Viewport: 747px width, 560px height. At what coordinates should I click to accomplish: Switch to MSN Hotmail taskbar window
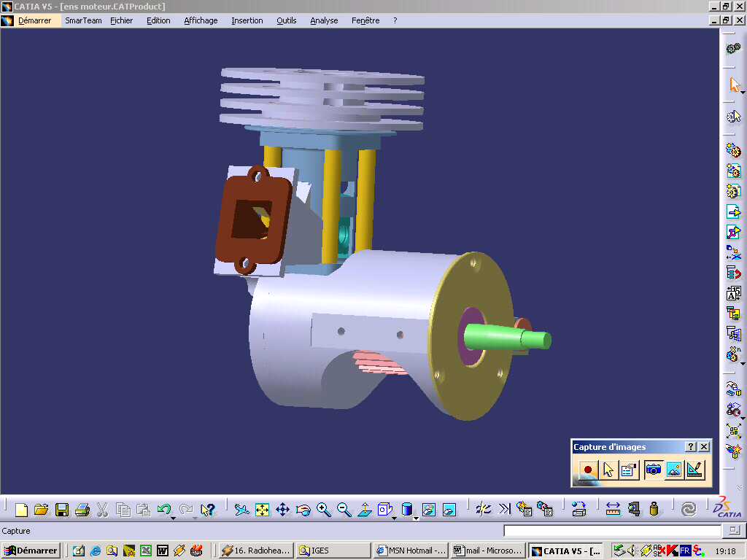coord(409,551)
